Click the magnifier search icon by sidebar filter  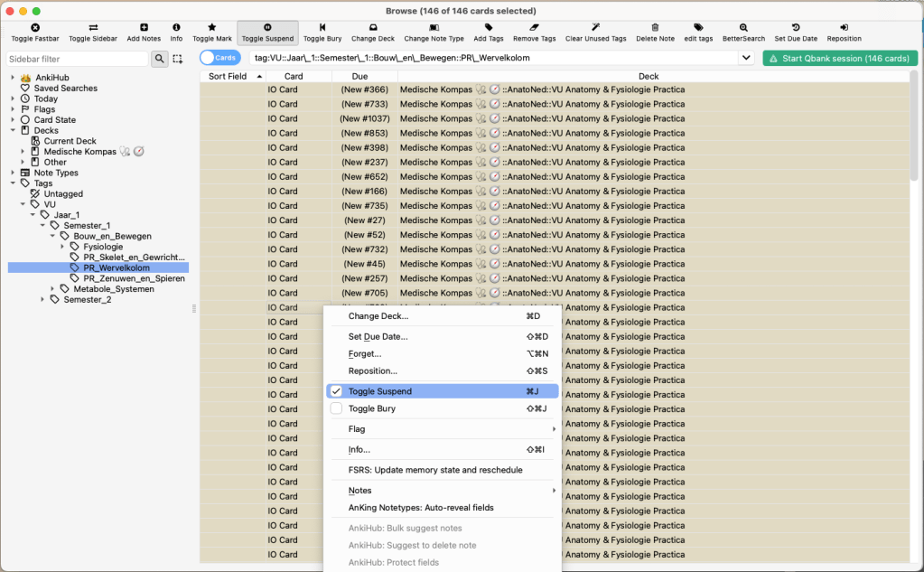(x=160, y=59)
